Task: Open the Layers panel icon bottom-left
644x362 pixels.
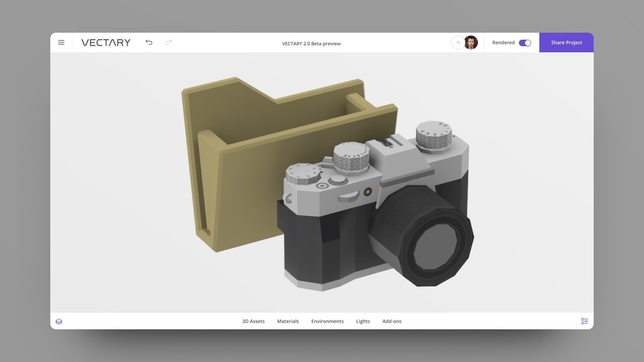Action: click(x=59, y=321)
